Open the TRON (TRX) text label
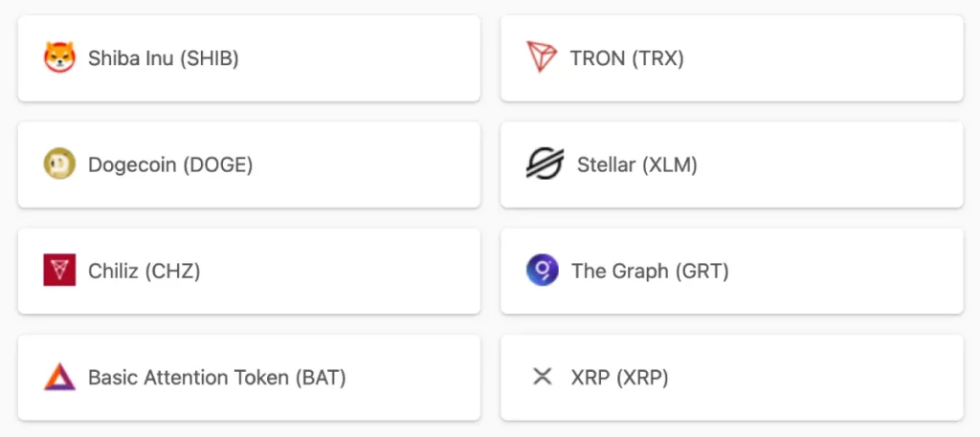Image resolution: width=980 pixels, height=437 pixels. click(x=627, y=58)
